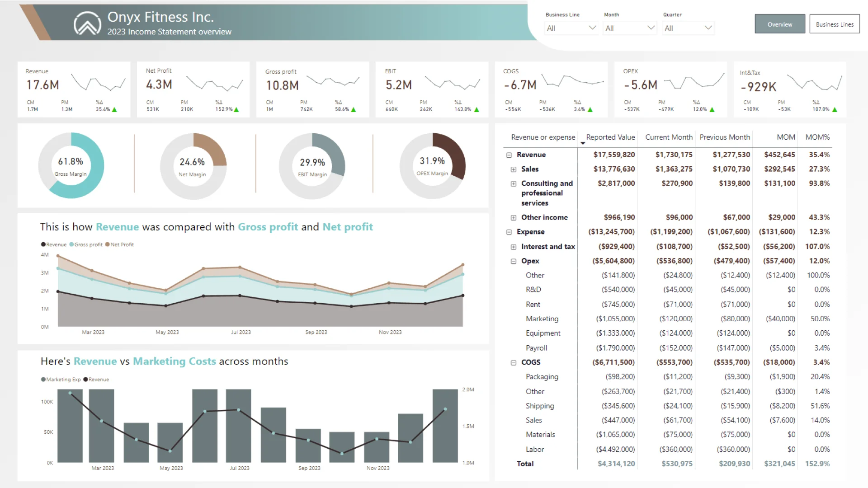Click the Reported Value sort arrow icon
868x488 pixels.
point(583,144)
